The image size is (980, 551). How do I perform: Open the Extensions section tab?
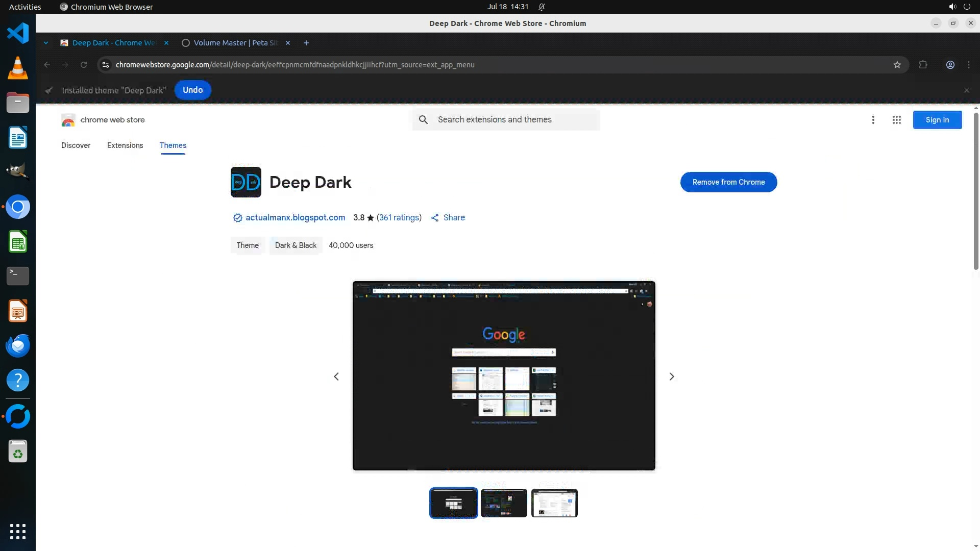click(125, 145)
